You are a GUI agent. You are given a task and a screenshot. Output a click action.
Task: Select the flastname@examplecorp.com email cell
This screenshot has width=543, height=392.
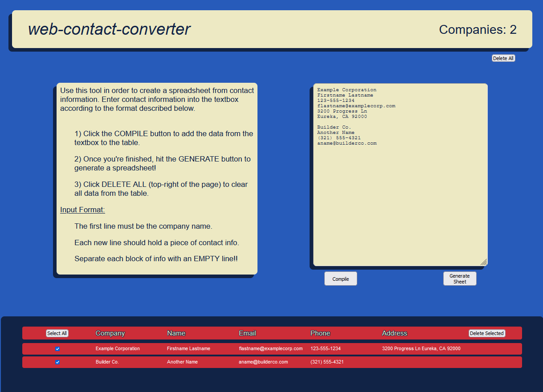click(270, 349)
